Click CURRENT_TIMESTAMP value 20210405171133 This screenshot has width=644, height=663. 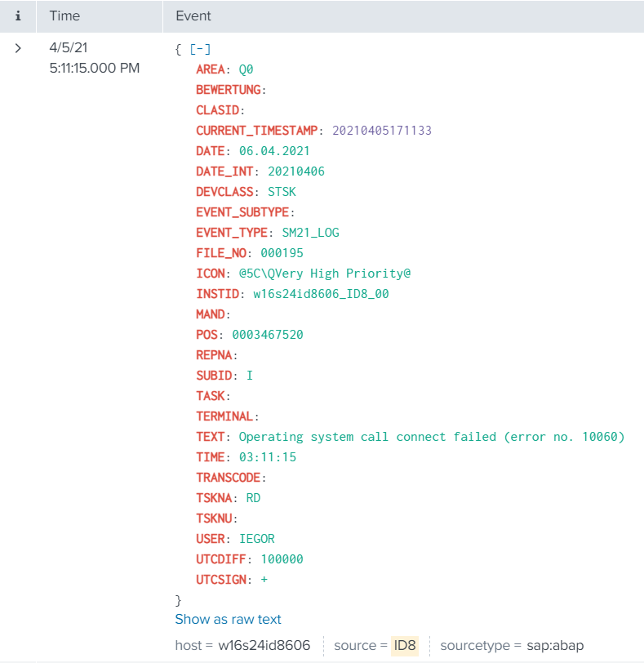click(380, 131)
